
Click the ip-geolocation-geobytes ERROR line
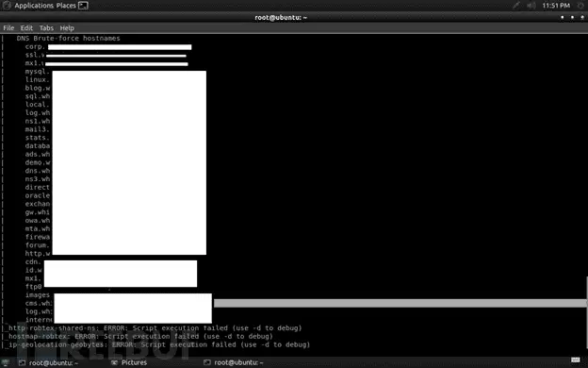pos(159,344)
